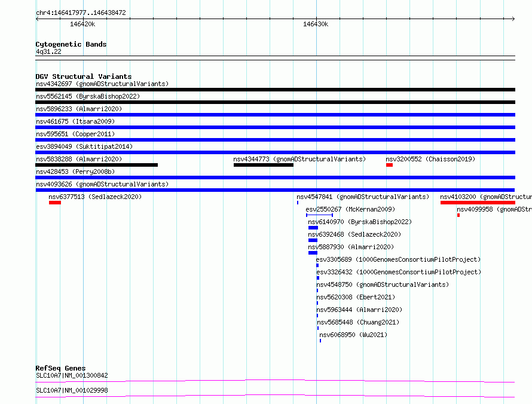Click the 4q31.22 cytogenetic band bar
Viewport: 532px width, 404px height.
(x=275, y=58)
